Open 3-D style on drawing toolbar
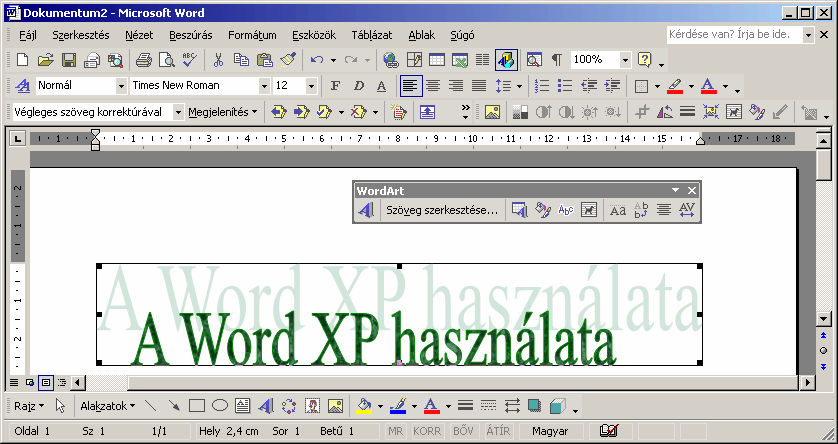The width and height of the screenshot is (838, 444). point(557,406)
